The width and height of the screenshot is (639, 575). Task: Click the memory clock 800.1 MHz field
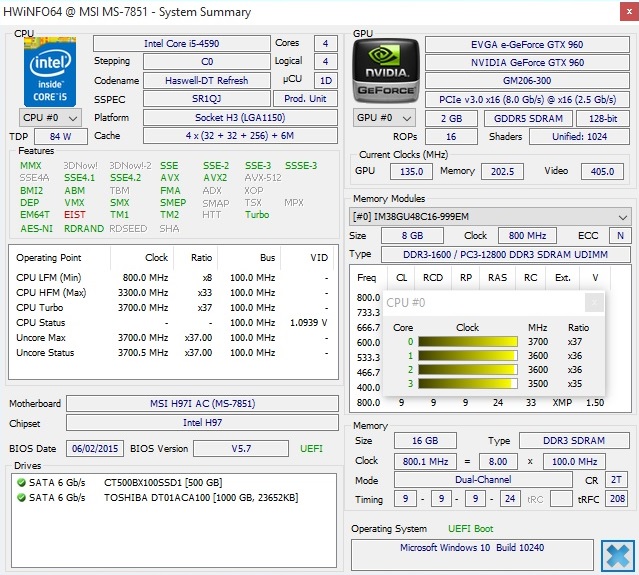425,462
